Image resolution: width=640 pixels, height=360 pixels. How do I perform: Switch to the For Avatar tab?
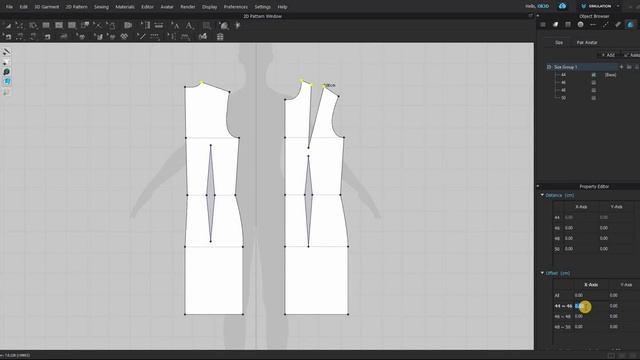coord(587,42)
